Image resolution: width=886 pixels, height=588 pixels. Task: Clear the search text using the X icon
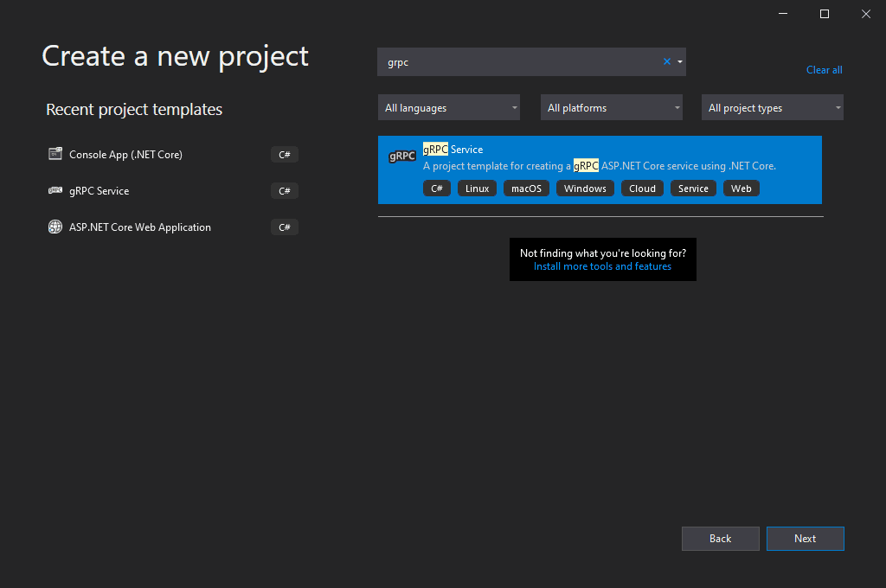click(666, 61)
